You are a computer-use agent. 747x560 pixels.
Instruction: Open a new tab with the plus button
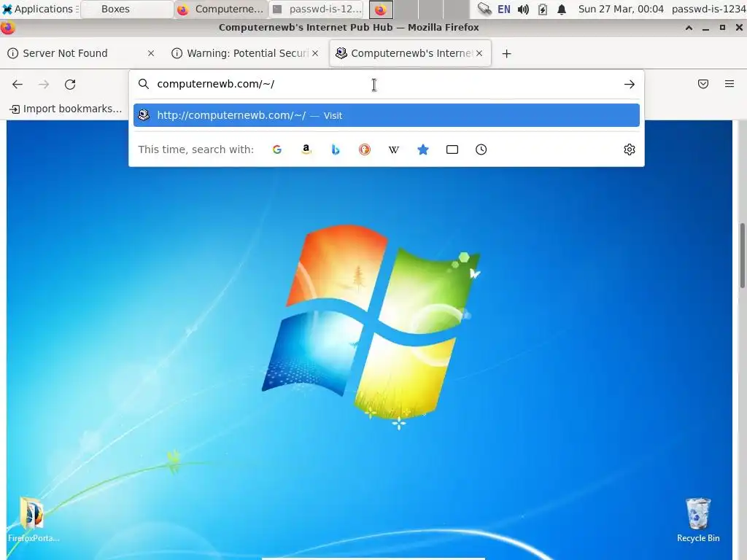pos(506,54)
